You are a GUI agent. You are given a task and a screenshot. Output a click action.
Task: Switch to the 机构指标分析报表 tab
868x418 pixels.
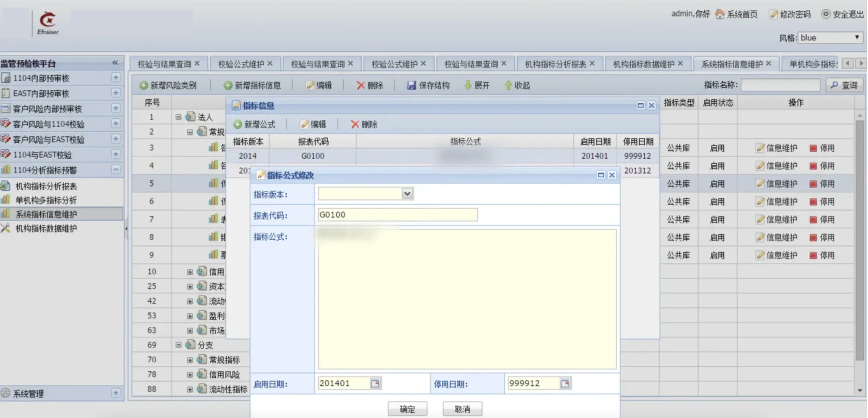coord(555,64)
